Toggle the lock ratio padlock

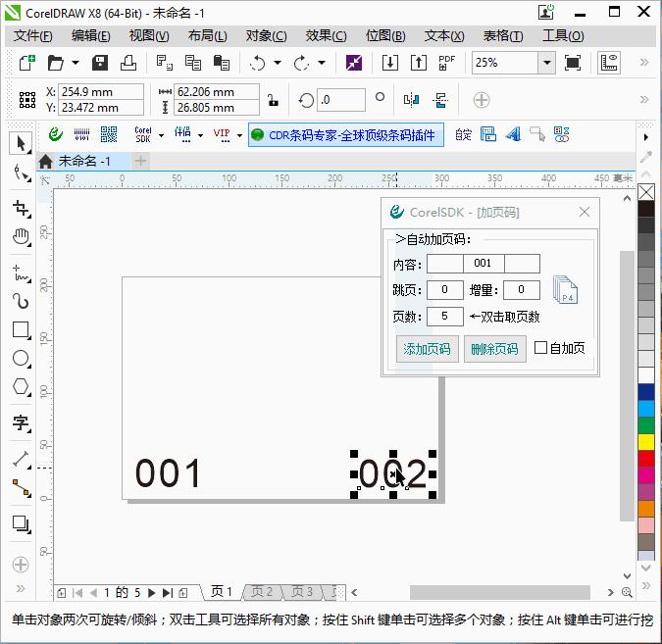click(x=274, y=100)
